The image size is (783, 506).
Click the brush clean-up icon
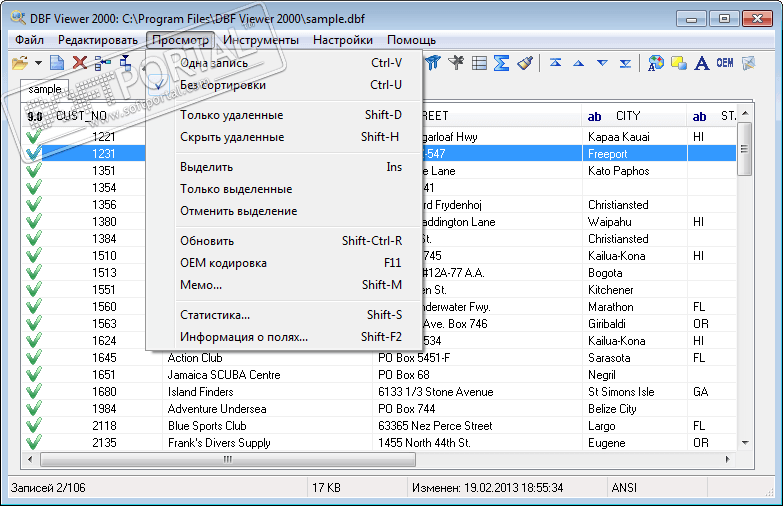click(525, 63)
